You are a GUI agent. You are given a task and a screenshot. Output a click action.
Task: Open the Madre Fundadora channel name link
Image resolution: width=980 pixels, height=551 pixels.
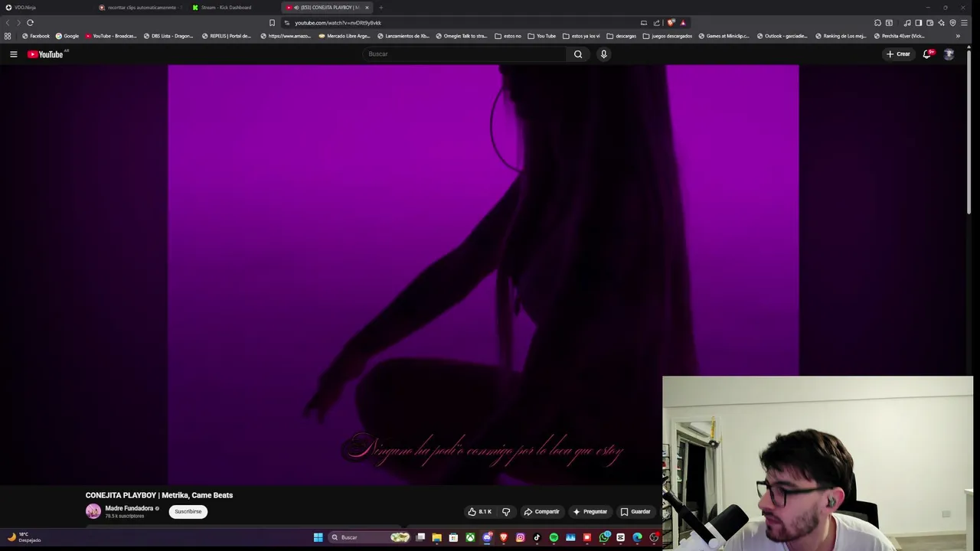pos(129,508)
